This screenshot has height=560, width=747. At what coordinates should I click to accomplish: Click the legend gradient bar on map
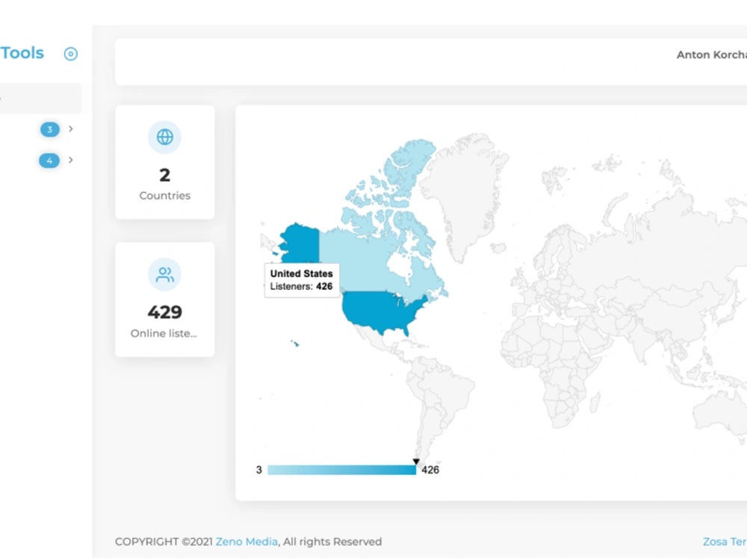coord(341,470)
